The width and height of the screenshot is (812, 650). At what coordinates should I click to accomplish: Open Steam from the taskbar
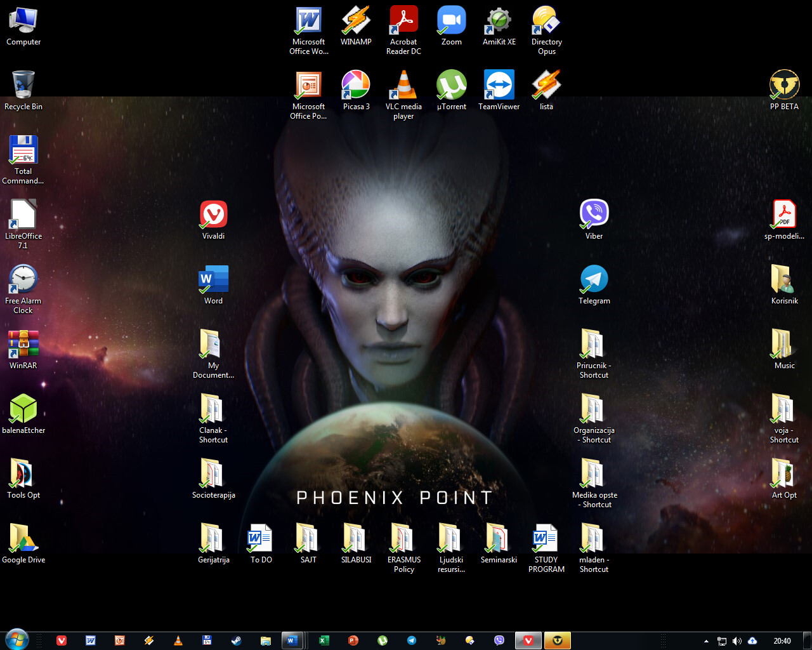pyautogui.click(x=236, y=640)
